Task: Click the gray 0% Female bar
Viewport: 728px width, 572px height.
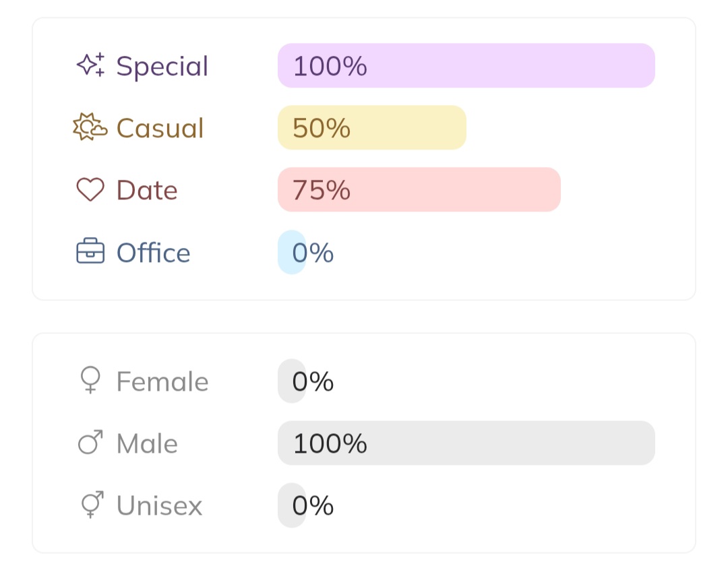Action: click(292, 381)
